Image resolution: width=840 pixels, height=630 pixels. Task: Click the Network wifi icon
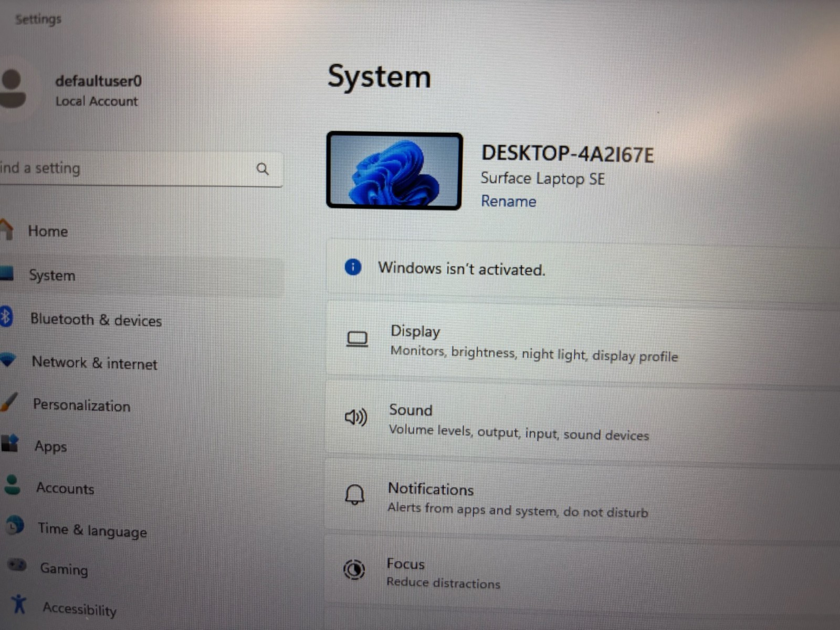coord(8,360)
